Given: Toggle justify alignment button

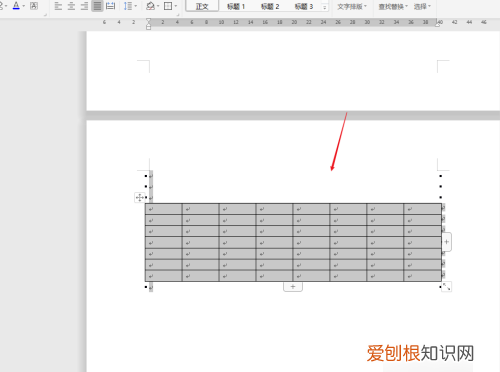Looking at the screenshot, I should coord(97,6).
